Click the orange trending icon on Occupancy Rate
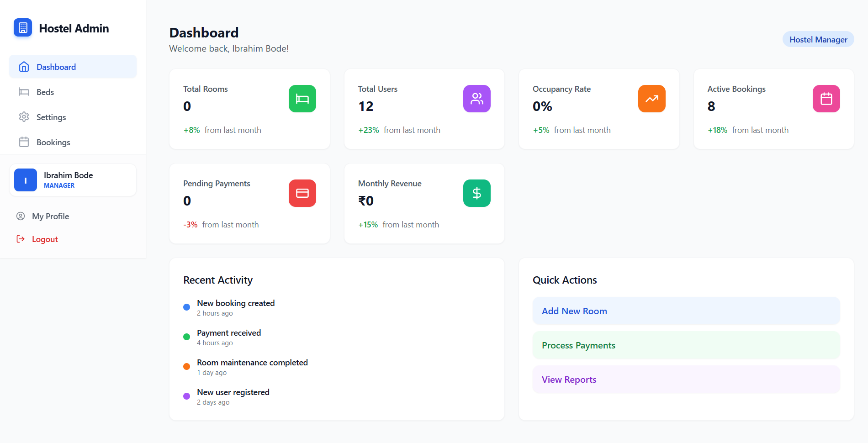The image size is (868, 443). click(651, 98)
